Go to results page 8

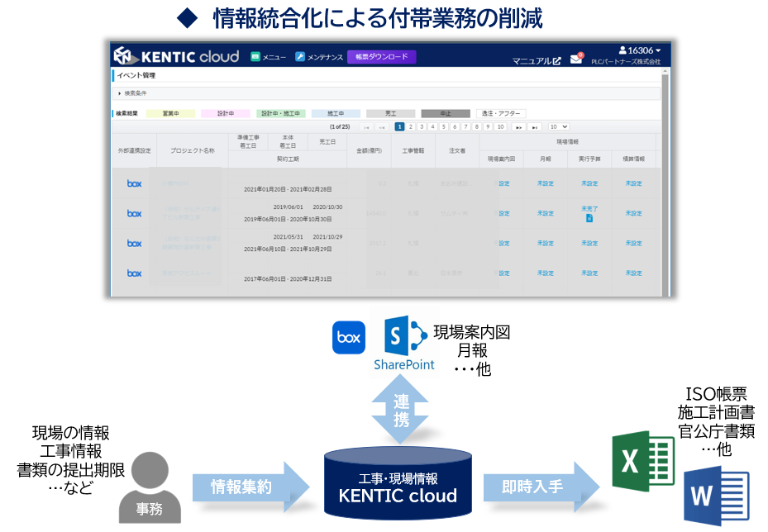pos(476,126)
